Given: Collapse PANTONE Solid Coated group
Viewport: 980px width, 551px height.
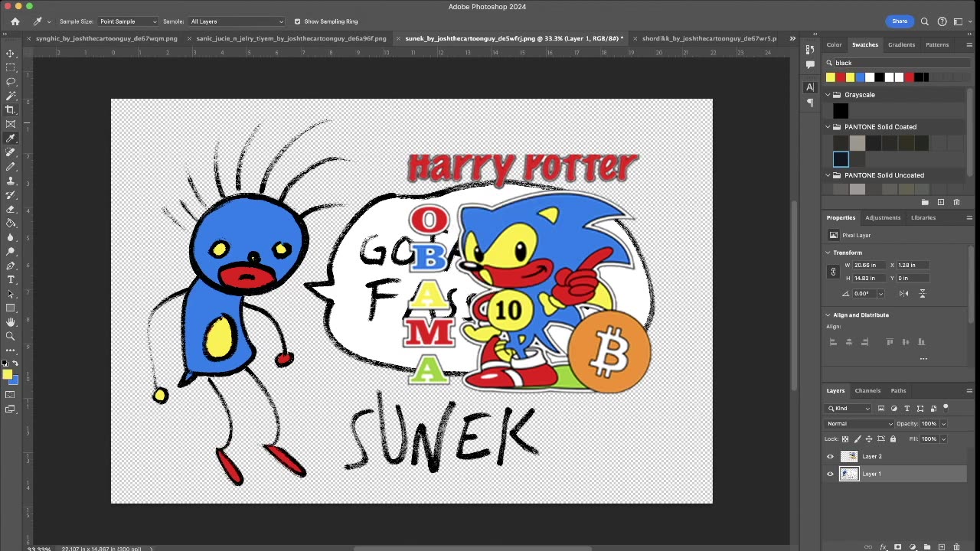Looking at the screenshot, I should pyautogui.click(x=828, y=127).
